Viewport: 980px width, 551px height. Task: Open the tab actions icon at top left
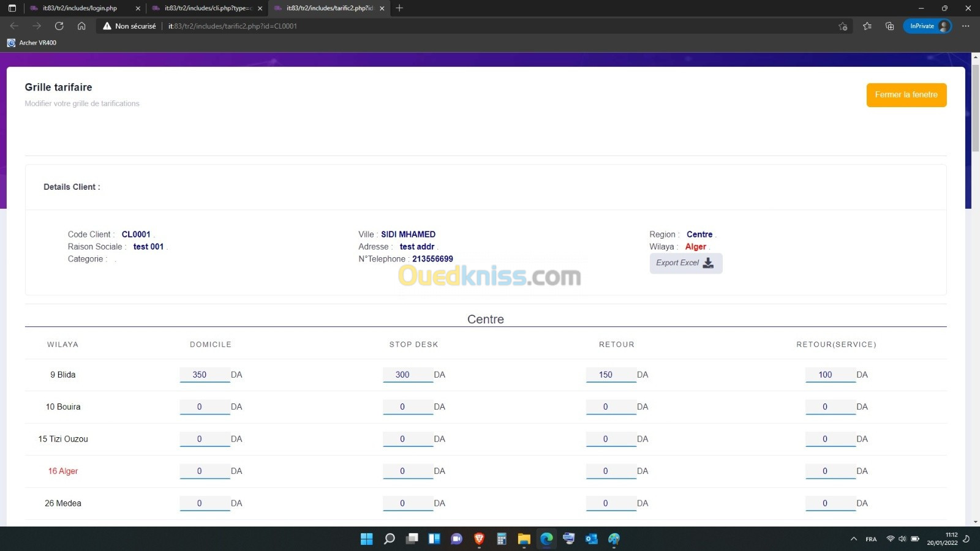(12, 8)
